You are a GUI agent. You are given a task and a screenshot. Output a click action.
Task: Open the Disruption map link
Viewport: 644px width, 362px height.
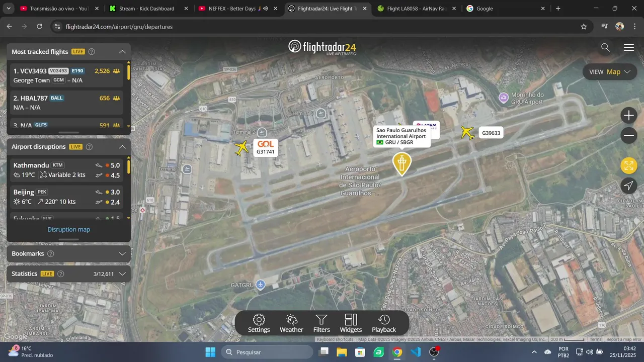click(69, 230)
